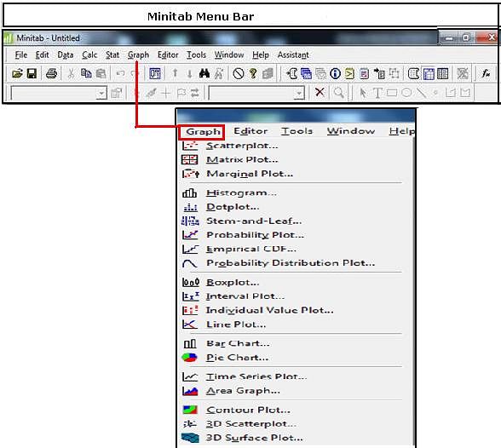The image size is (501, 448).
Task: Select Dotplot... in the Graph menu
Action: point(233,207)
